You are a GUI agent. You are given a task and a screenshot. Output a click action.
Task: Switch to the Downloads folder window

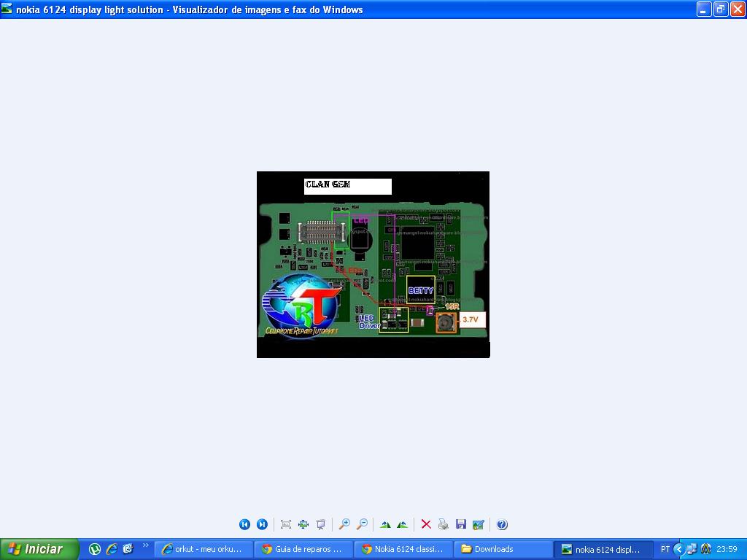pos(503,550)
